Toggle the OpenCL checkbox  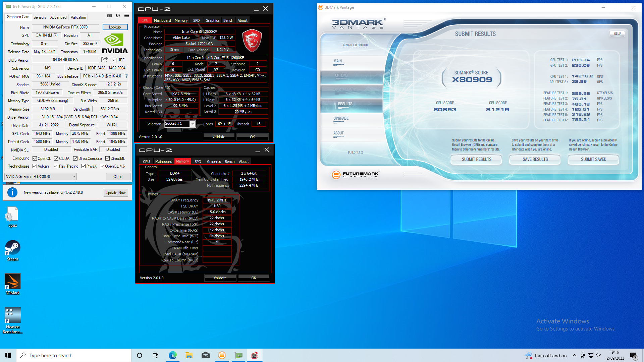35,158
